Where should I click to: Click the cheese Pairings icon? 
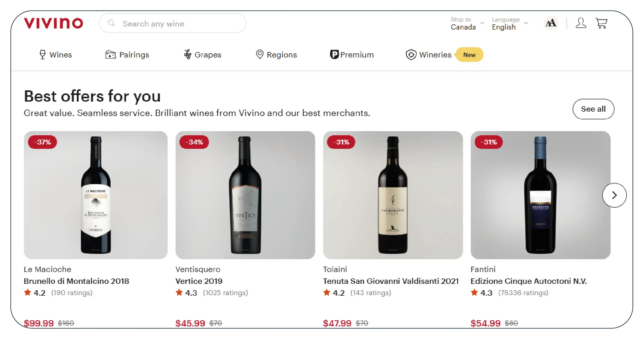111,55
